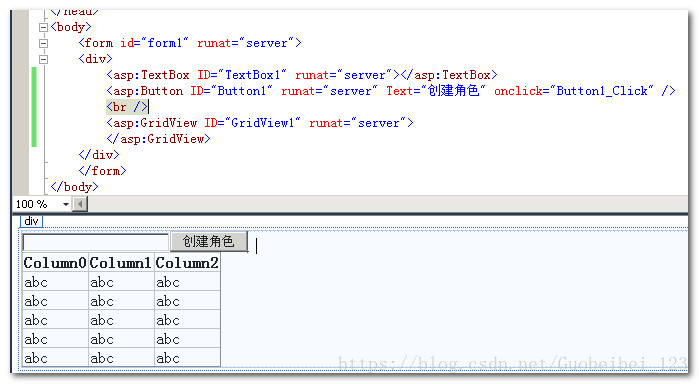The width and height of the screenshot is (699, 384).
Task: Select the Column0 header cell
Action: pyautogui.click(x=55, y=263)
